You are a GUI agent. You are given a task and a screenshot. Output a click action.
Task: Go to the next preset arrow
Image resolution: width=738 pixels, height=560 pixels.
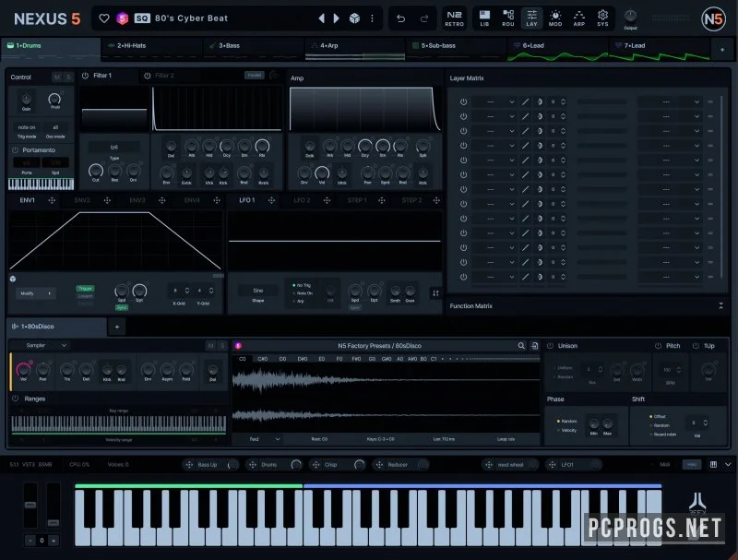coord(336,18)
